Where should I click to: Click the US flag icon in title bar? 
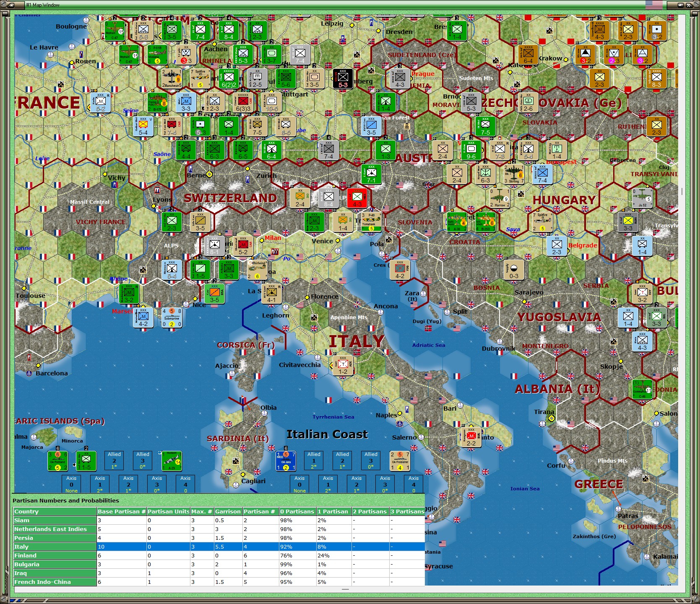654,5
